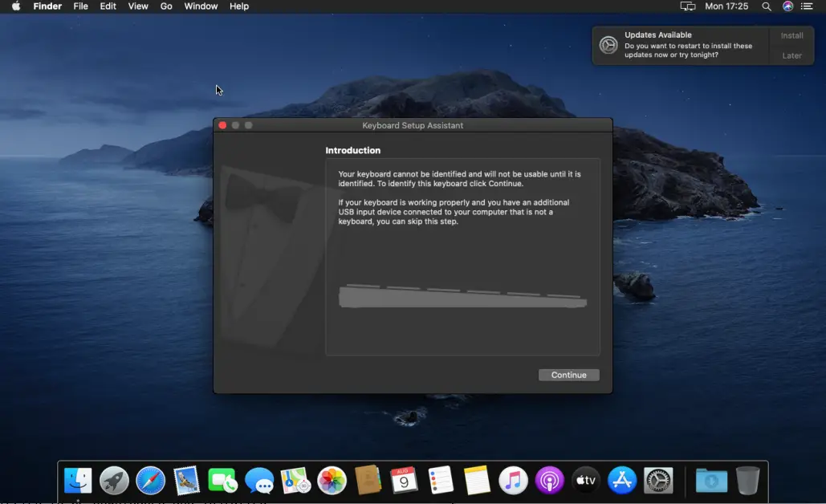Open purple Podcasts icon in Dock
Screen dimensions: 826x504
click(x=549, y=480)
